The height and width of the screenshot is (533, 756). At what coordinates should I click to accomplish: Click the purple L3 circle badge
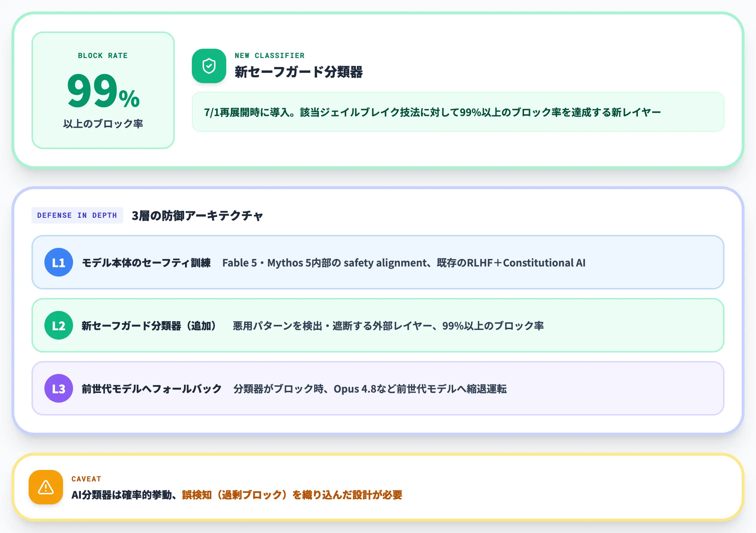59,388
